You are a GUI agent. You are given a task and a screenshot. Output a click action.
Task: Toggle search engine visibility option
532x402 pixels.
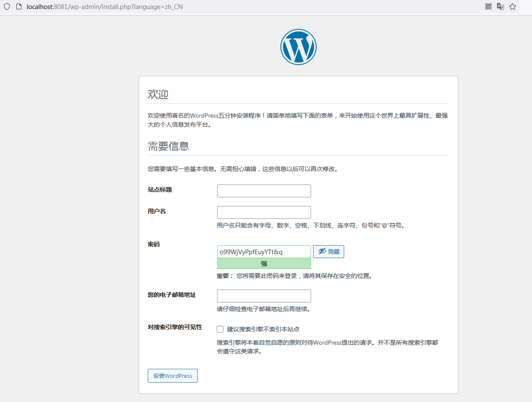point(220,329)
